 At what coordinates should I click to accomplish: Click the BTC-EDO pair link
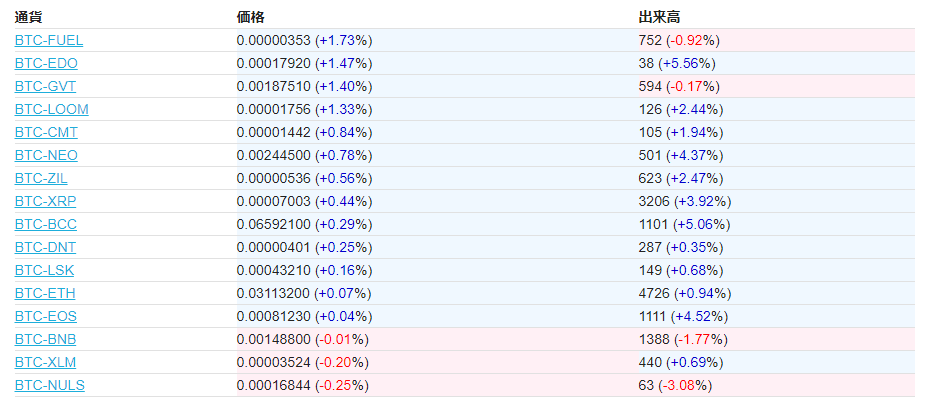coord(46,63)
